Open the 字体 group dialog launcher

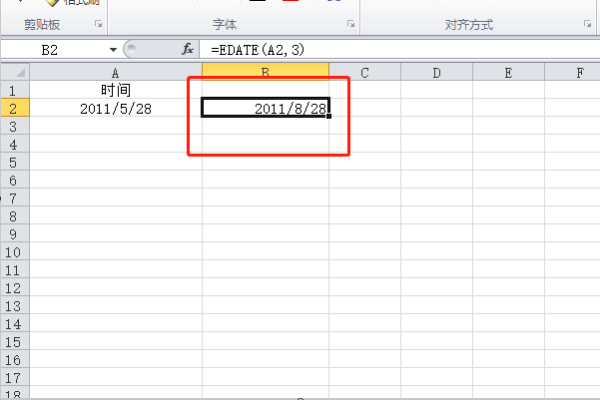(351, 24)
